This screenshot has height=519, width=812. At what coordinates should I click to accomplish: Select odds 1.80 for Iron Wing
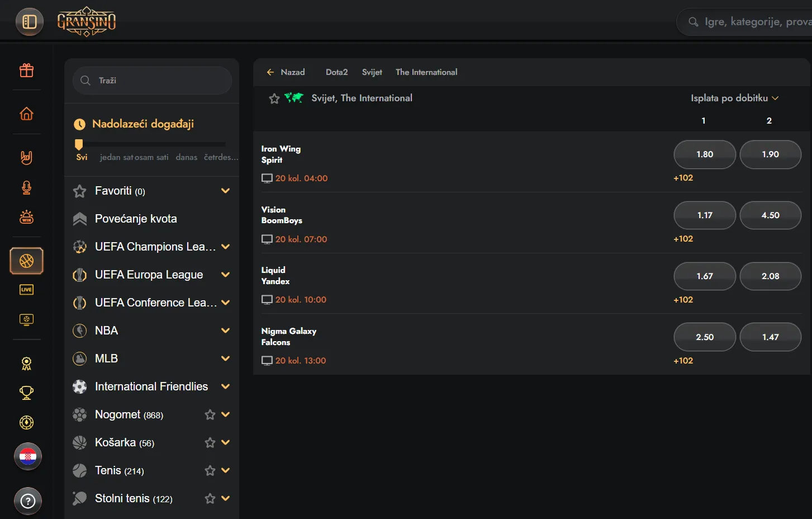point(705,154)
